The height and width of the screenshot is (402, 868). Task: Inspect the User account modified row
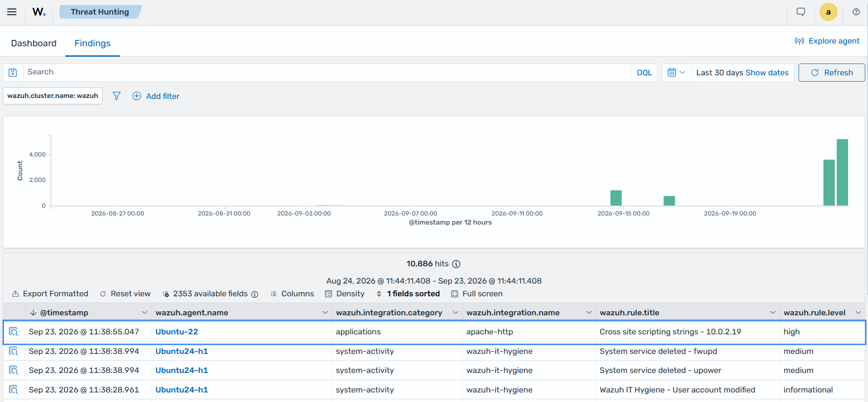14,390
